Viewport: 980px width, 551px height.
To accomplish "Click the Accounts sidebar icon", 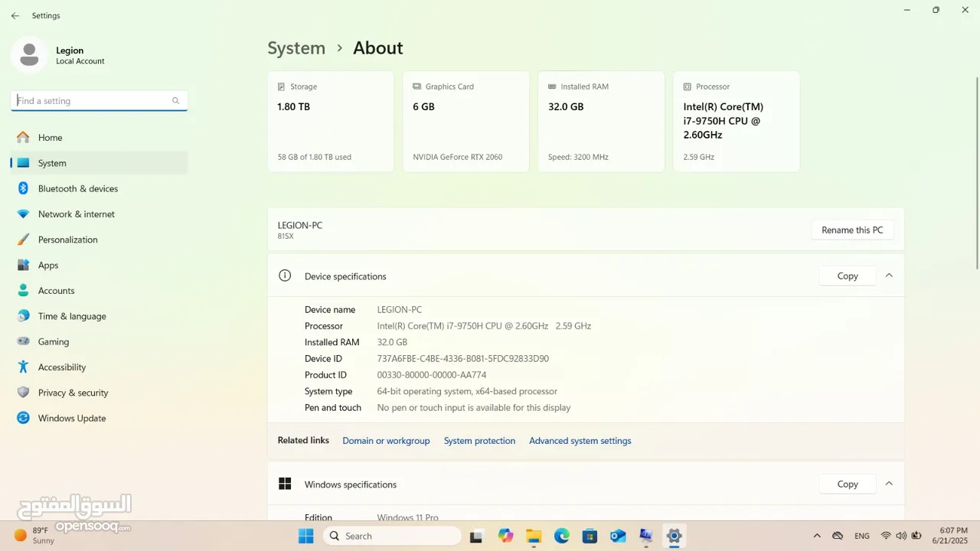I will click(x=24, y=291).
